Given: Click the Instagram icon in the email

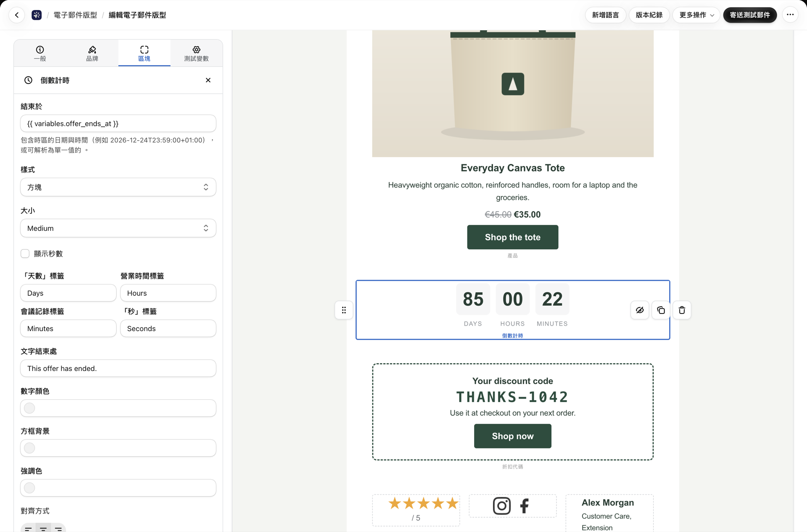Looking at the screenshot, I should (x=501, y=506).
